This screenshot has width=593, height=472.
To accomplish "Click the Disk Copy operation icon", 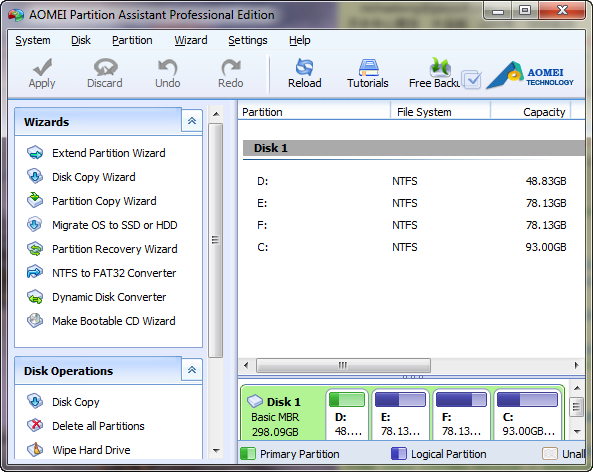I will coord(35,402).
